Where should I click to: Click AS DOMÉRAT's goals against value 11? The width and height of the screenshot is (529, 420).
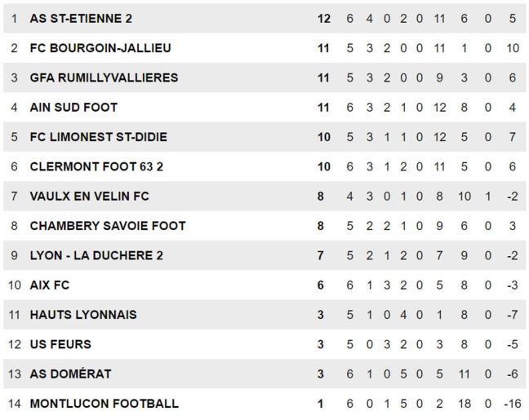pyautogui.click(x=465, y=374)
